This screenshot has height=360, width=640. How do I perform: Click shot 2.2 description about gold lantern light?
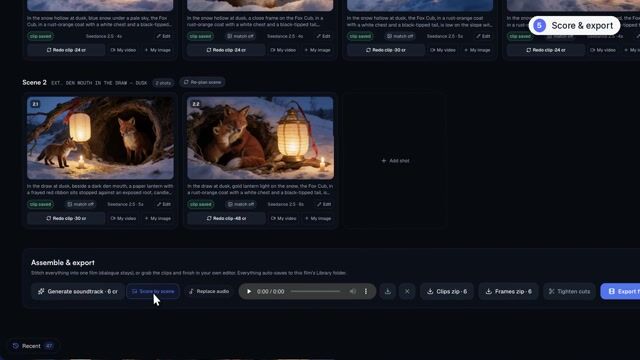tap(260, 189)
